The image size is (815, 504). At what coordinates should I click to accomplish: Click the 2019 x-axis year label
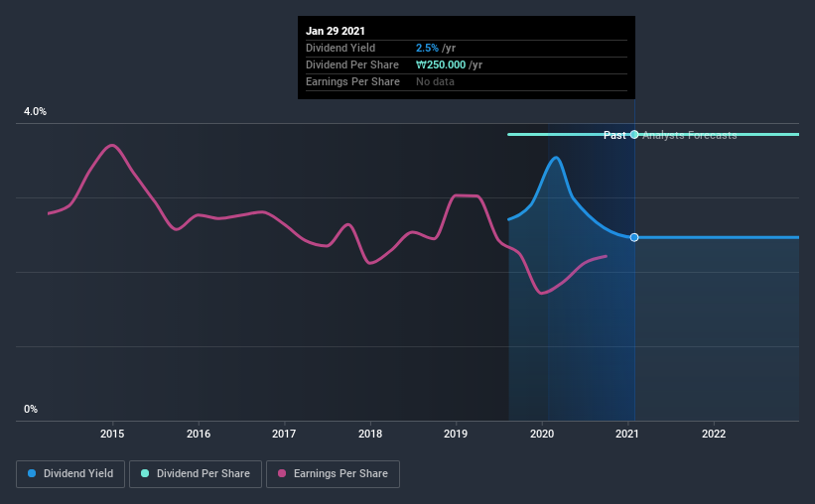(x=456, y=434)
